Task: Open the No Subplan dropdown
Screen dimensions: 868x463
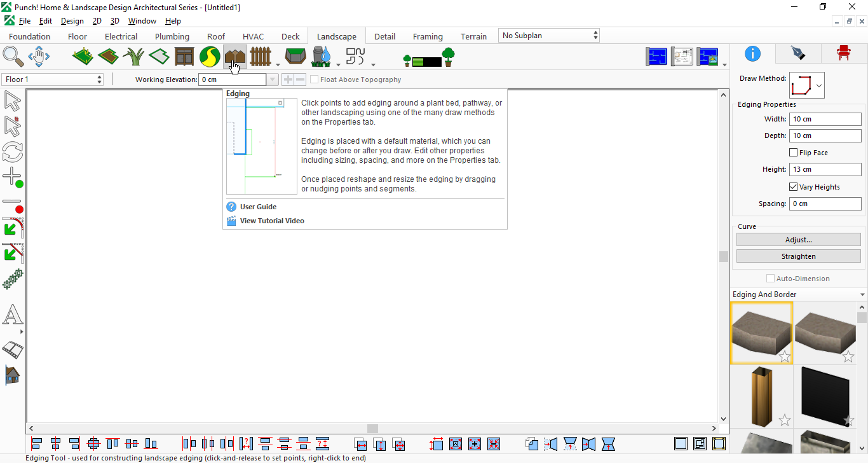Action: pyautogui.click(x=549, y=36)
